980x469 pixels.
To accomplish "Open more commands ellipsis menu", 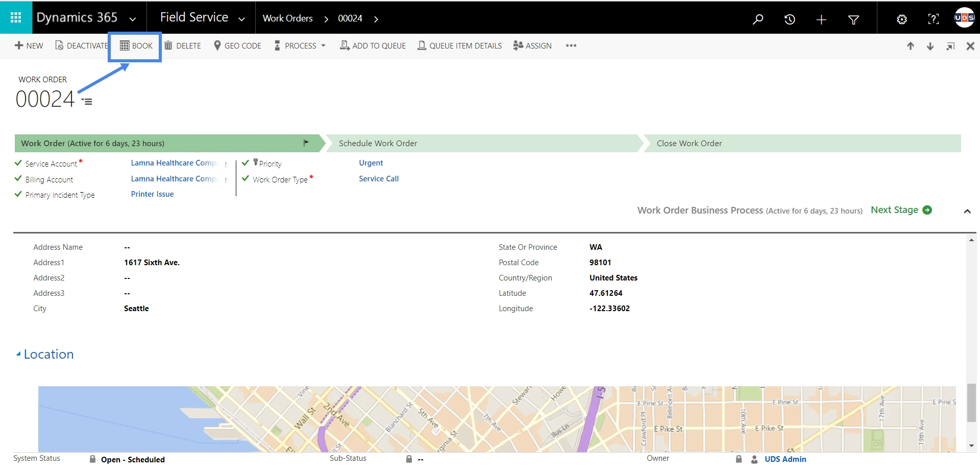I will [571, 45].
